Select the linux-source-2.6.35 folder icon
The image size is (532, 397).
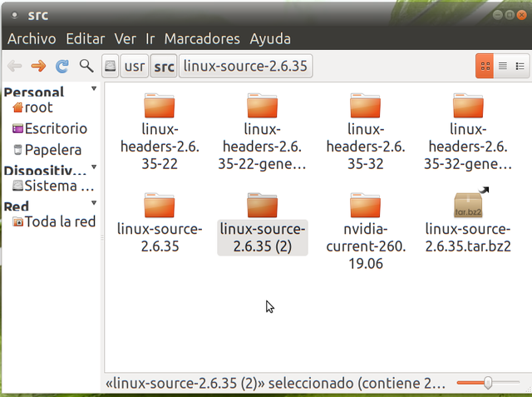tap(160, 205)
